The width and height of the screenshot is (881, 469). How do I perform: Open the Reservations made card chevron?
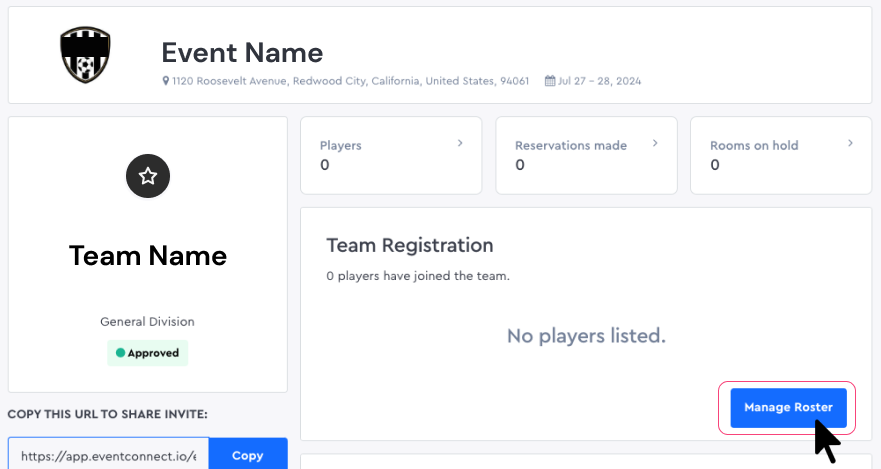pyautogui.click(x=655, y=143)
